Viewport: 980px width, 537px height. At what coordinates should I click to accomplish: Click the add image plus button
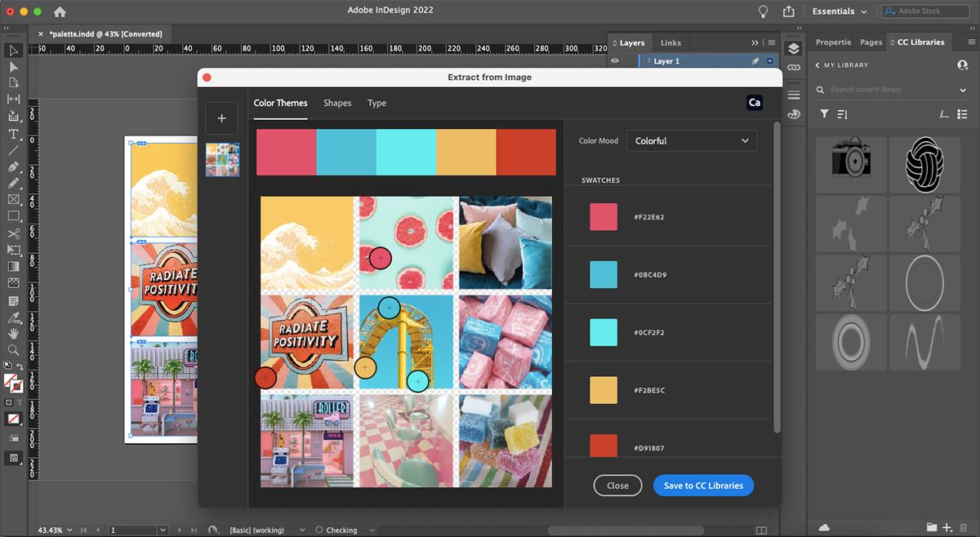click(221, 118)
